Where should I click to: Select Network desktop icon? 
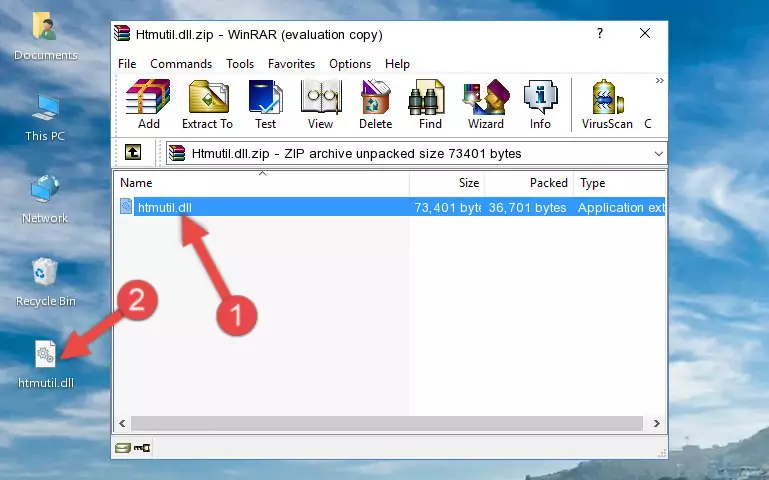[x=45, y=199]
